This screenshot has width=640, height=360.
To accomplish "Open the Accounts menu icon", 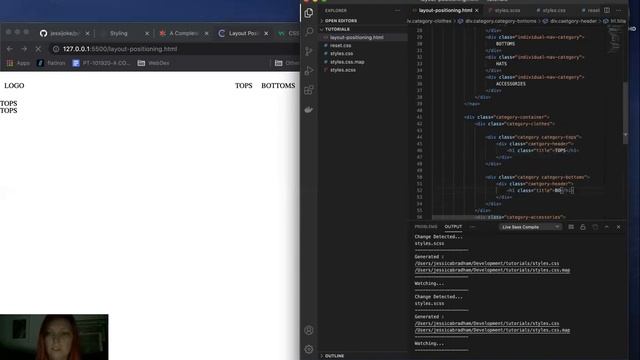I will pyautogui.click(x=309, y=330).
